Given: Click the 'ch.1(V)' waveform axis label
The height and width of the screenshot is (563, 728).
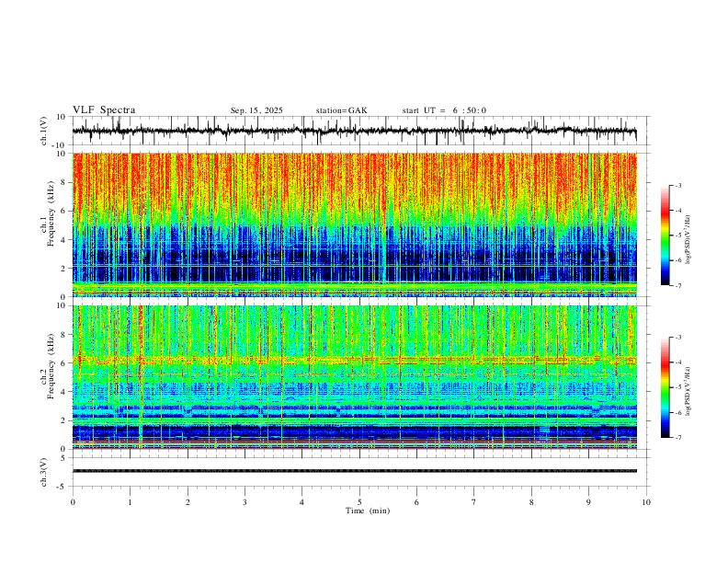Looking at the screenshot, I should [44, 131].
